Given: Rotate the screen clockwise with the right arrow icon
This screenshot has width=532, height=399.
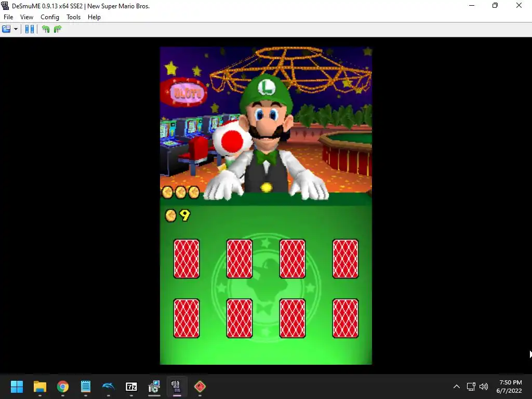Looking at the screenshot, I should (58, 29).
